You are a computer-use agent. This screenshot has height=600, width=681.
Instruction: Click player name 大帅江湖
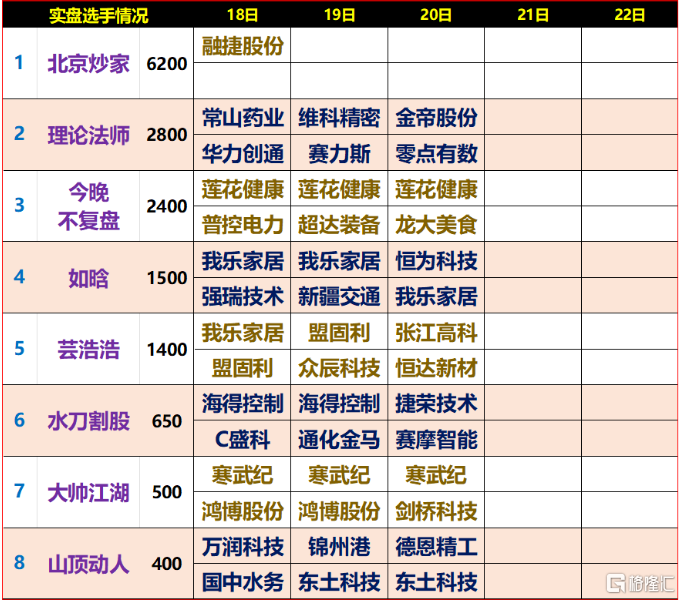point(89,492)
